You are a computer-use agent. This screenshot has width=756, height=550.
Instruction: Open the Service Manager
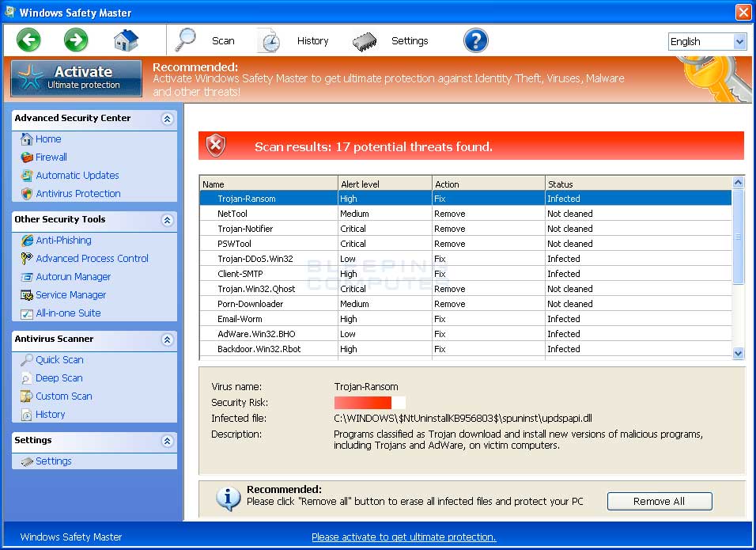click(x=70, y=294)
